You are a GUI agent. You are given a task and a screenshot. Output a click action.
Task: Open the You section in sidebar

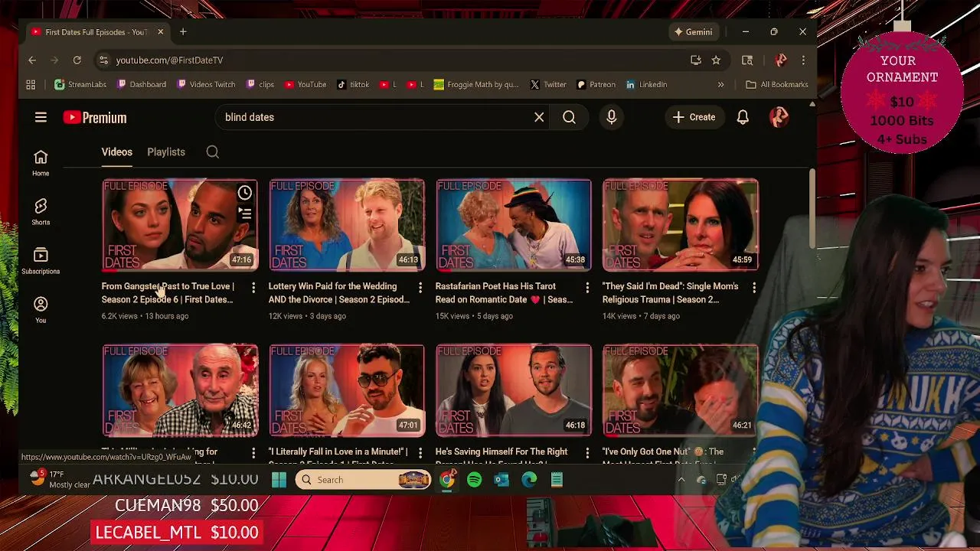pyautogui.click(x=41, y=310)
